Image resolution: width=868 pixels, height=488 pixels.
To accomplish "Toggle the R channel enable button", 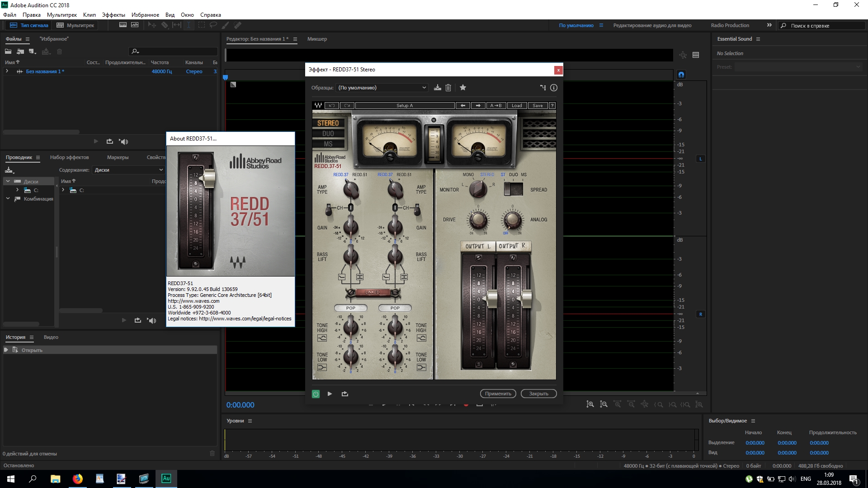I will click(701, 314).
